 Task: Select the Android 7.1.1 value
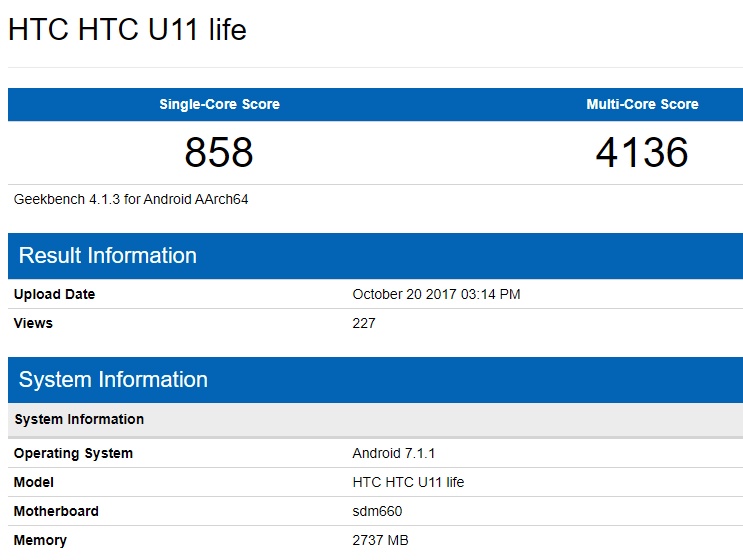pyautogui.click(x=394, y=453)
